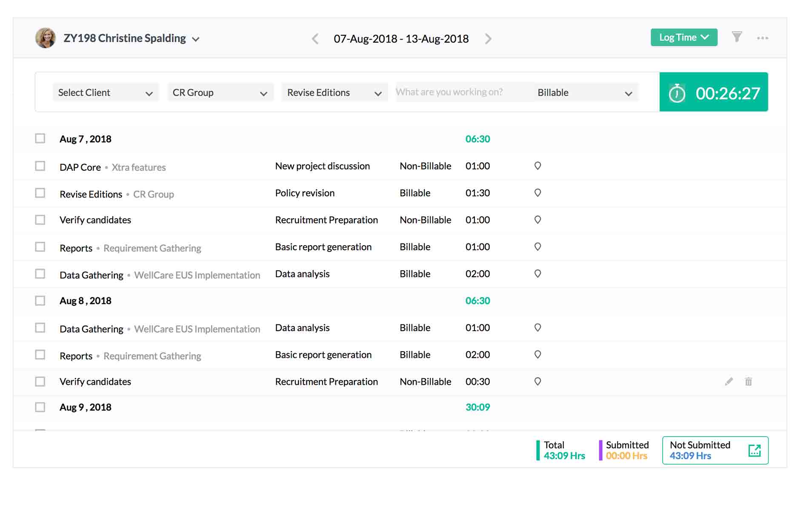Screen dimensions: 800x532
Task: Edit the Verify candidates entry with pencil icon
Action: point(729,381)
